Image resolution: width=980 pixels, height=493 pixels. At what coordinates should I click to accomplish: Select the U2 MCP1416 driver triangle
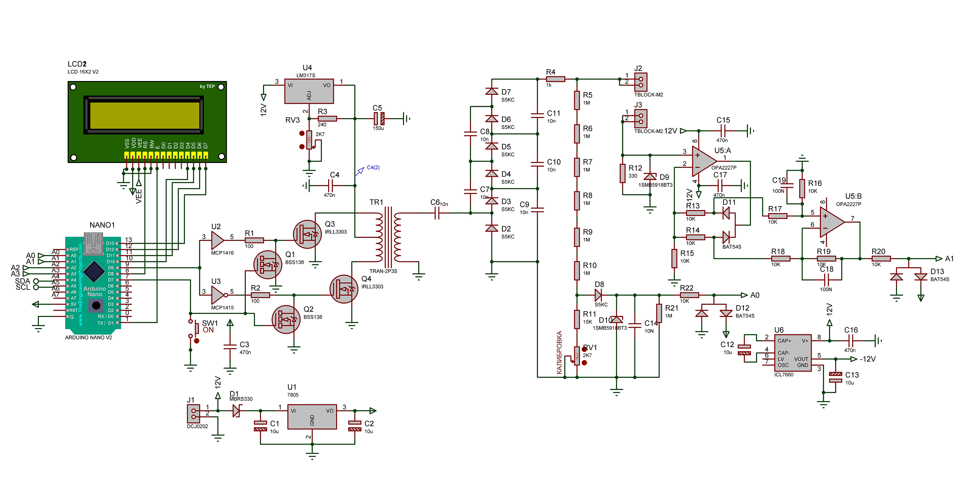[x=218, y=240]
